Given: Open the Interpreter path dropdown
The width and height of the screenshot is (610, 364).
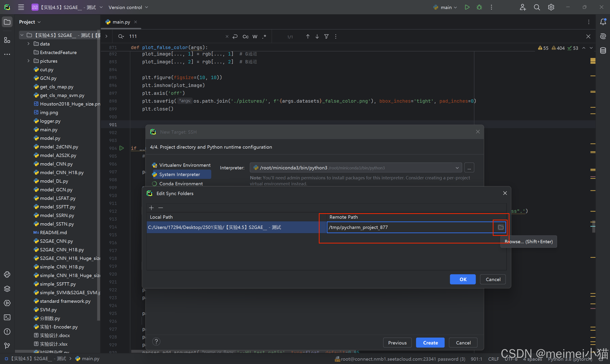Looking at the screenshot, I should click(x=457, y=168).
